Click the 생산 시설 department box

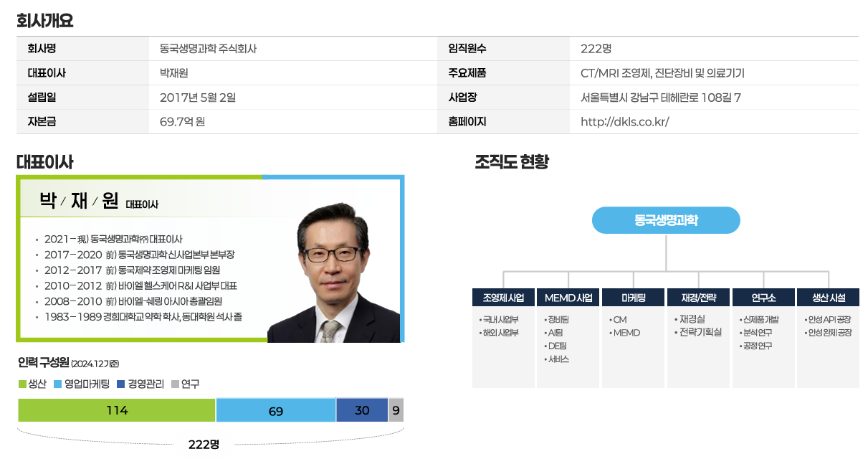point(829,297)
